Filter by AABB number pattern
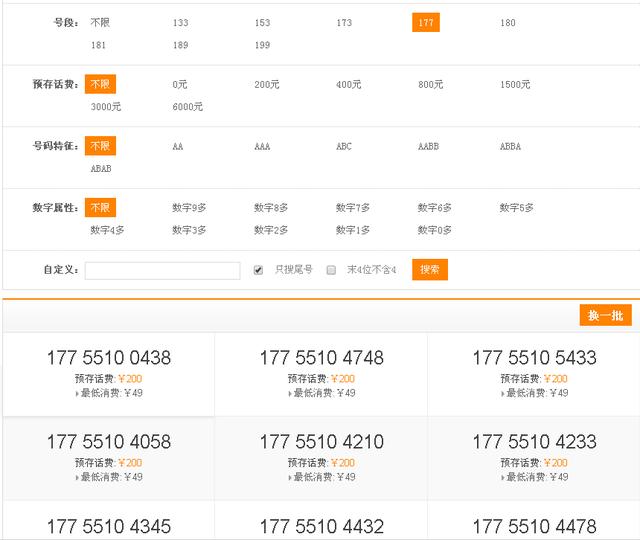Screen dimensions: 640x540 (x=428, y=147)
